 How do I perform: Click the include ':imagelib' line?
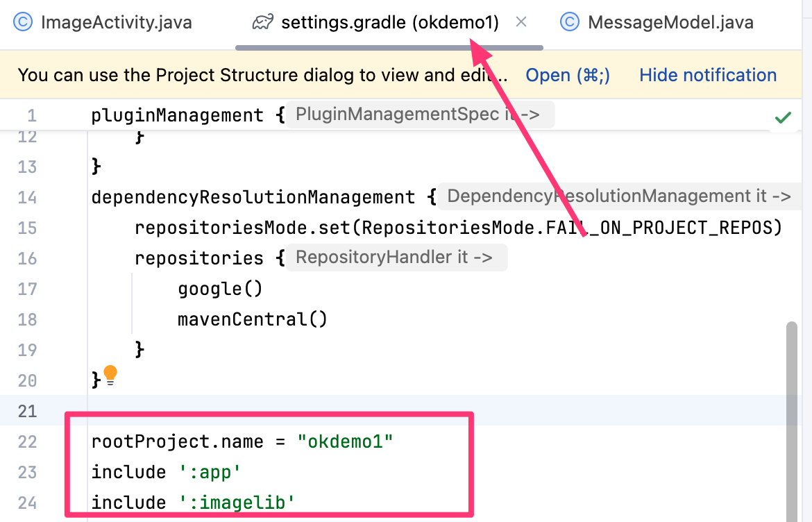tap(187, 503)
